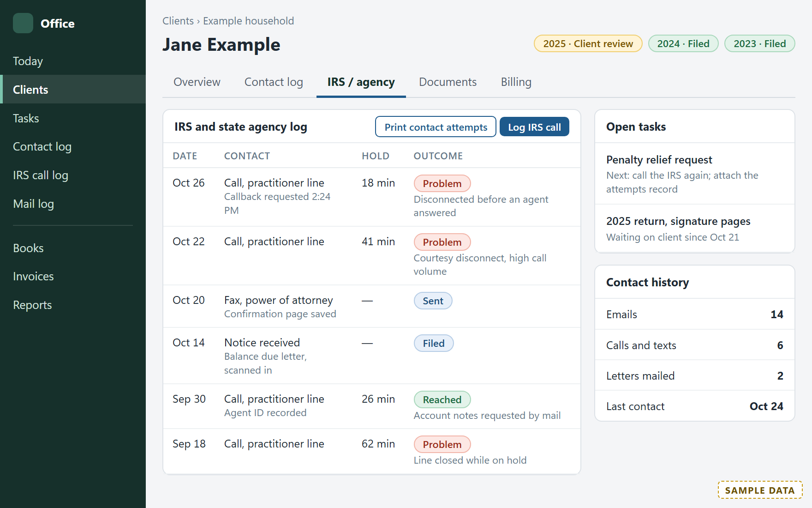This screenshot has height=508, width=812.
Task: Click the Sent badge for Oct 20
Action: click(x=433, y=301)
